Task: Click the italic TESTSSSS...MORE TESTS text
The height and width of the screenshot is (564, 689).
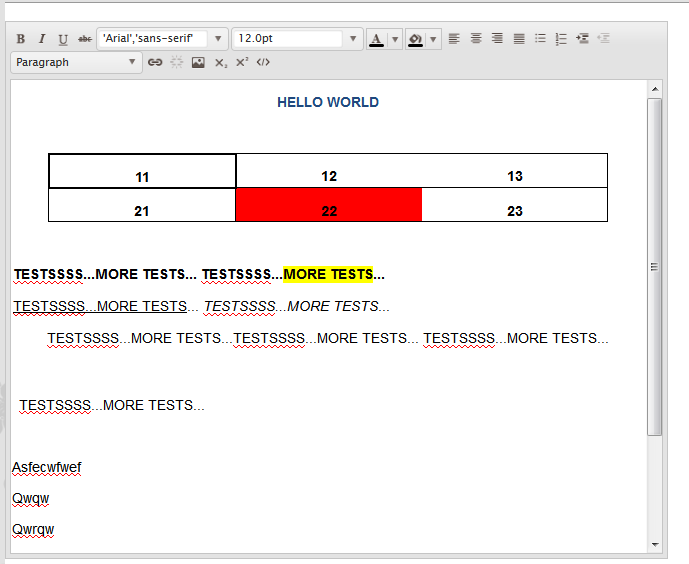Action: [297, 306]
